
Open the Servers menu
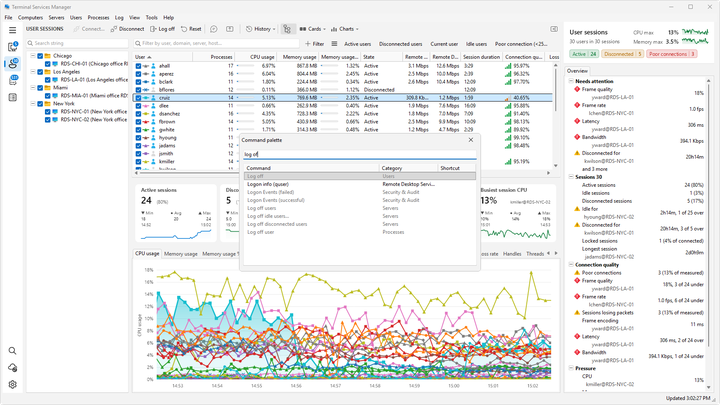(x=56, y=17)
